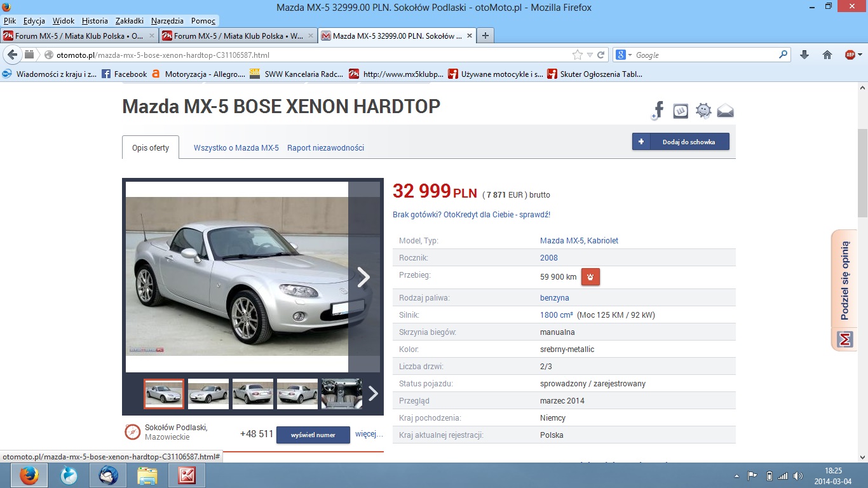Open the address bar history dropdown arrow
Screen dimensions: 868x488
coord(590,55)
